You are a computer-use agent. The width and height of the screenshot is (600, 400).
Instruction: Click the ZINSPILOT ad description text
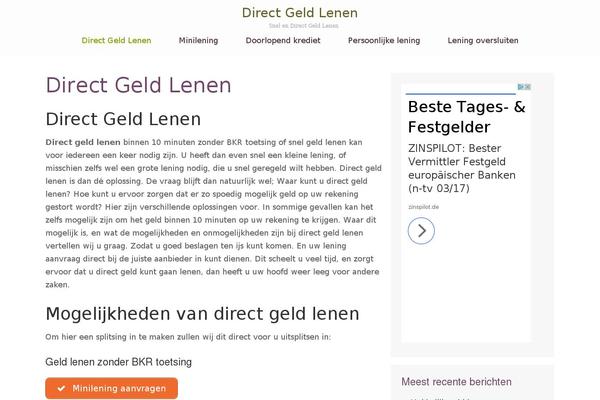click(x=461, y=168)
